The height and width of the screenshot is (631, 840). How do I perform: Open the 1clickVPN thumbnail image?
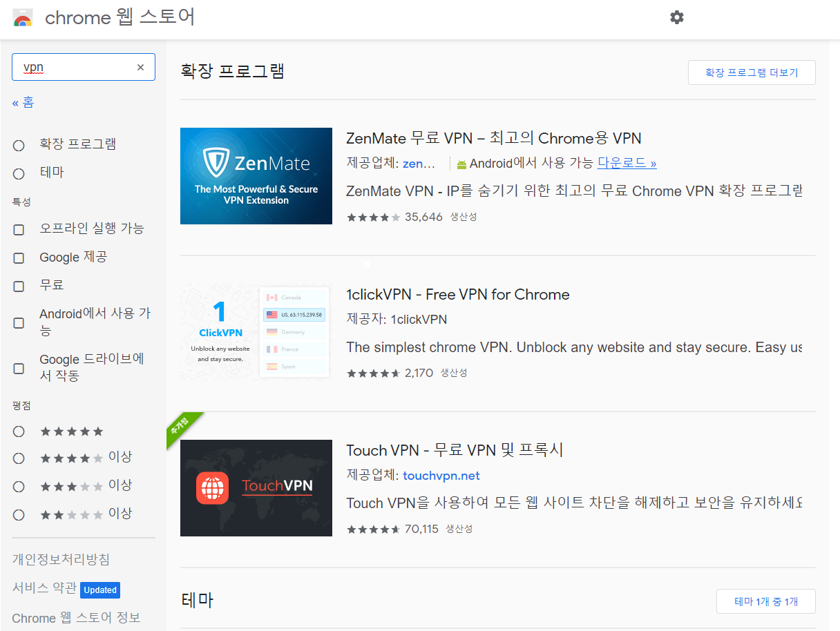pyautogui.click(x=256, y=332)
